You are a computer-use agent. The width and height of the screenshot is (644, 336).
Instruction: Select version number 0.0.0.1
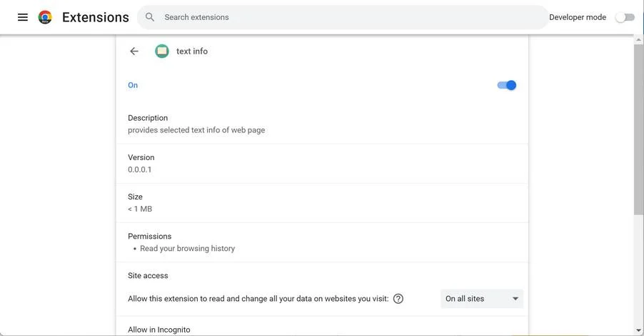point(140,169)
